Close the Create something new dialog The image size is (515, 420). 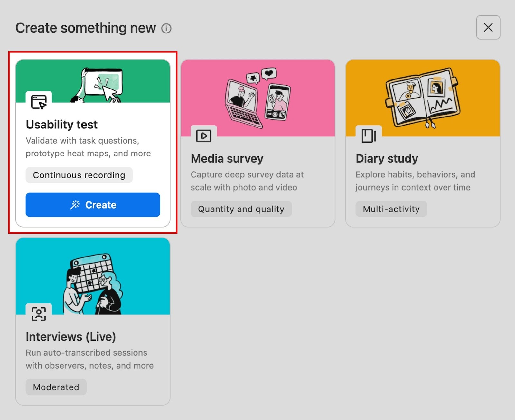[488, 28]
